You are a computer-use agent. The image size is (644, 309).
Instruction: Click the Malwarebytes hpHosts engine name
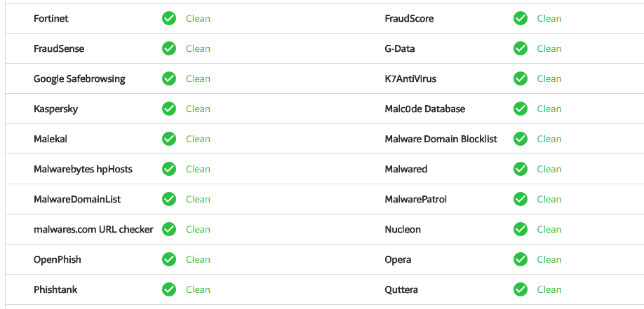83,169
